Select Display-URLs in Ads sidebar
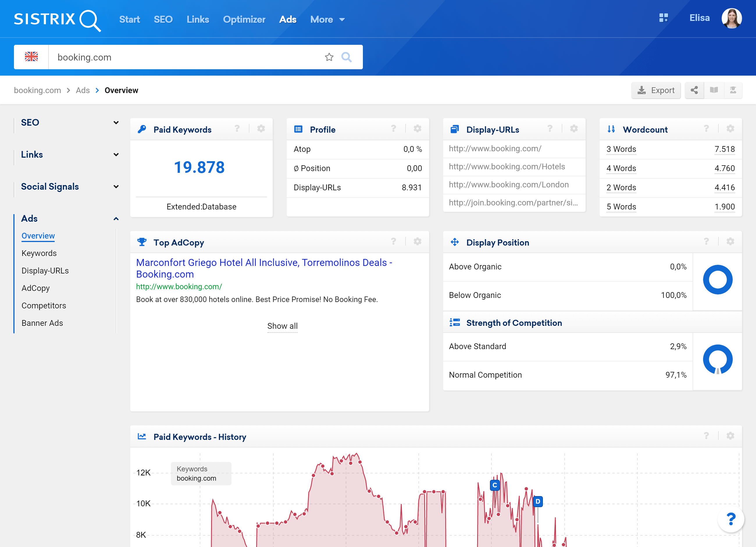This screenshot has width=756, height=547. 45,271
